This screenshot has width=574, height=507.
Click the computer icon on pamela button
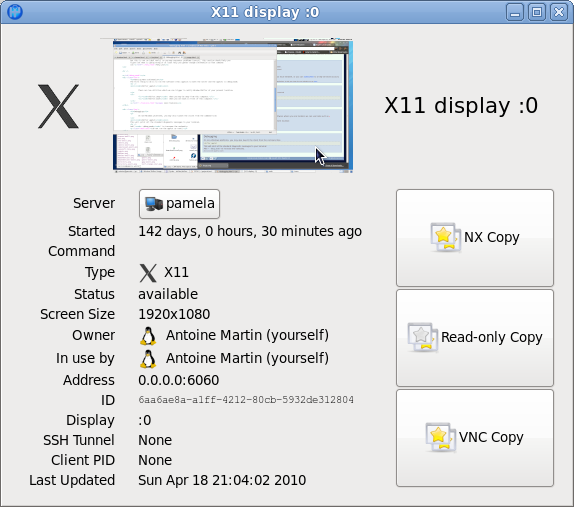point(153,204)
